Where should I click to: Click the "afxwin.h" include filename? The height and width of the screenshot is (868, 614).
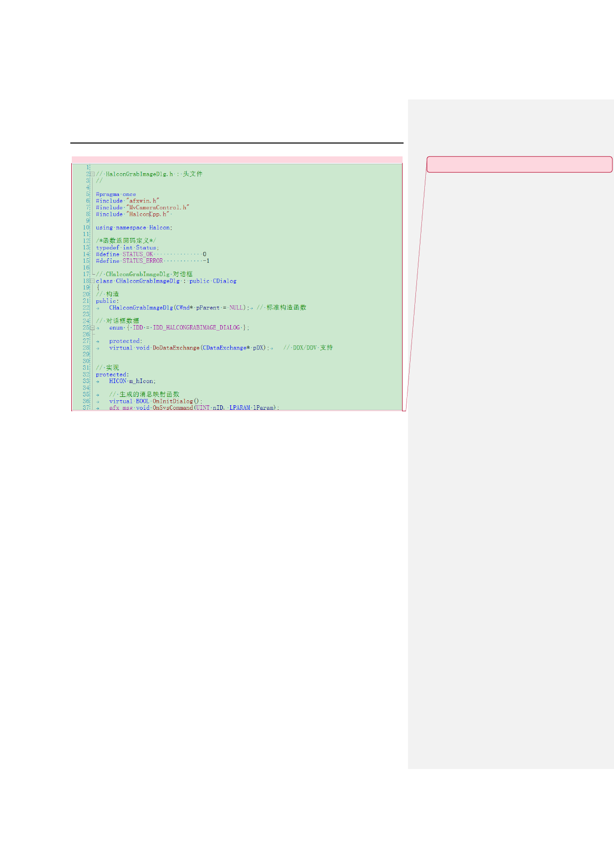click(143, 201)
